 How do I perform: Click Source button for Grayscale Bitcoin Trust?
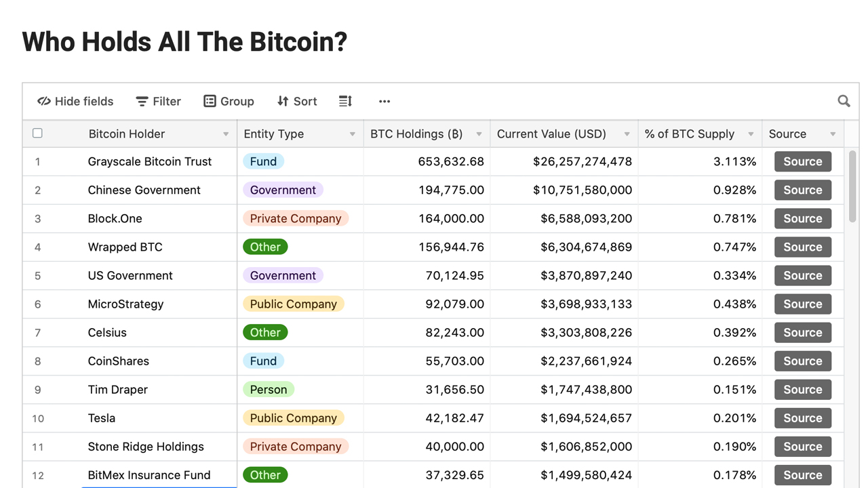pyautogui.click(x=802, y=161)
